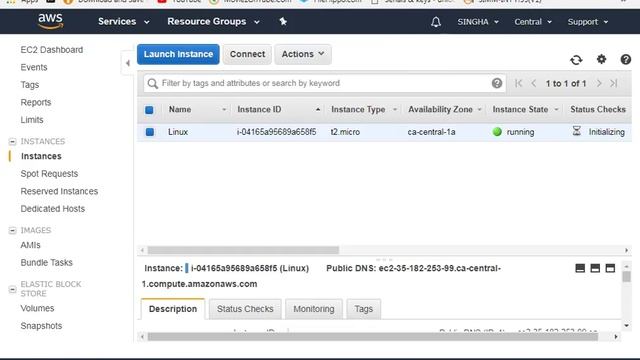Maximize the detail pane layout icon
640x360 pixels.
610,268
